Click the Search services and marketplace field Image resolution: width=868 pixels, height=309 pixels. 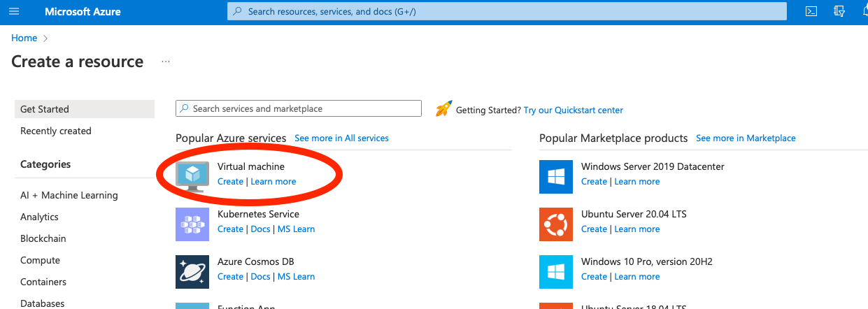pos(299,108)
